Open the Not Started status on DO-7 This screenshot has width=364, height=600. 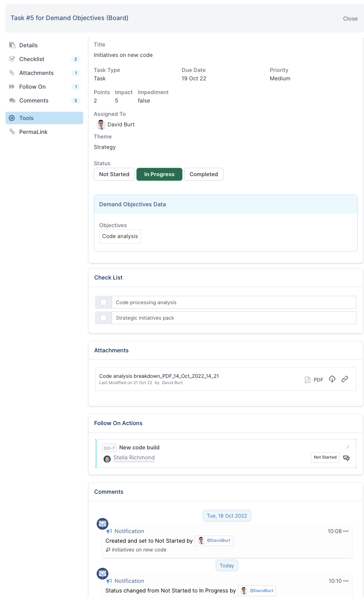[x=325, y=457]
